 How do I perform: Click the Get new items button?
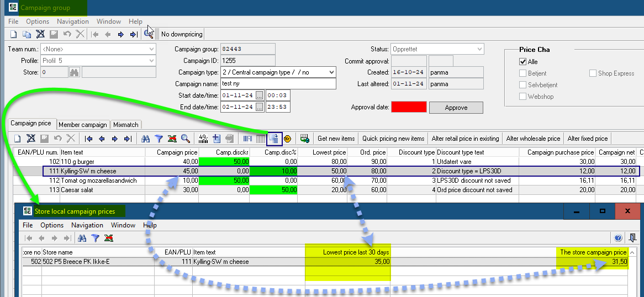[x=336, y=139]
